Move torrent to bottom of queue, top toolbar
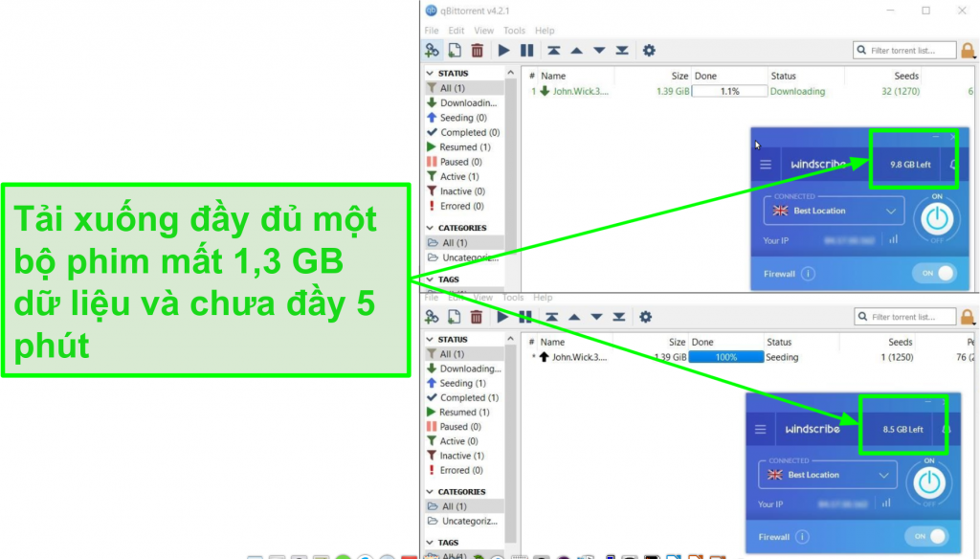 (622, 51)
